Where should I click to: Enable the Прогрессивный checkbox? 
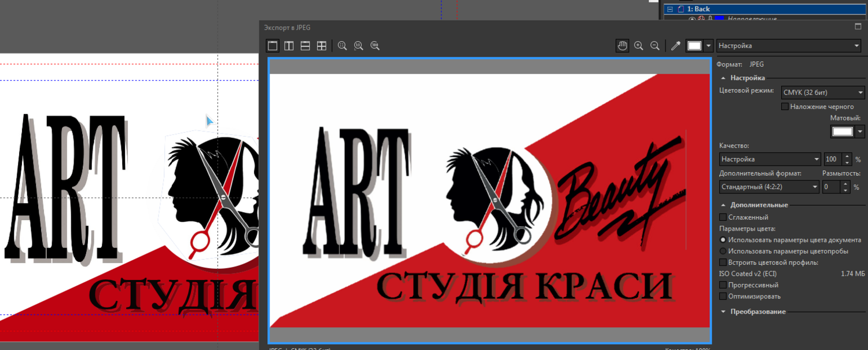(x=723, y=285)
